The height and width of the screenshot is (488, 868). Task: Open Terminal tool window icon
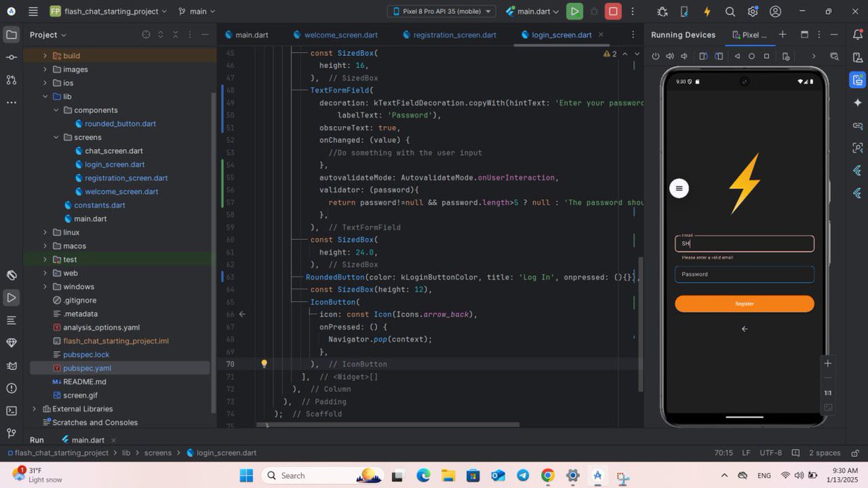coord(12,411)
